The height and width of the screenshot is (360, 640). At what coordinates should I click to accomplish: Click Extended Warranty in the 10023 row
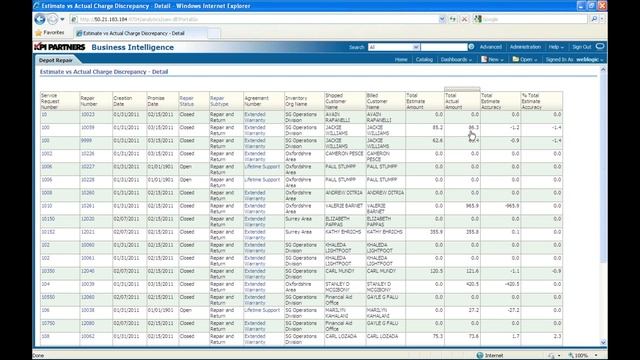click(x=255, y=118)
